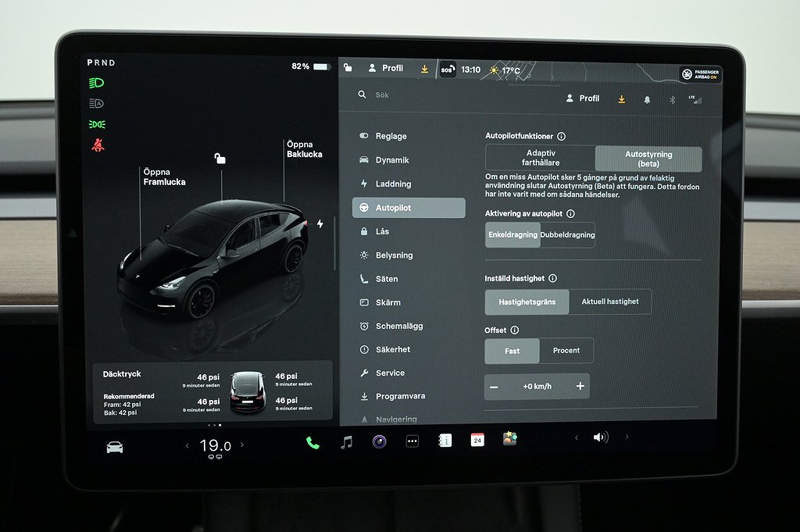The height and width of the screenshot is (532, 800).
Task: Open the music app icon
Action: click(347, 442)
